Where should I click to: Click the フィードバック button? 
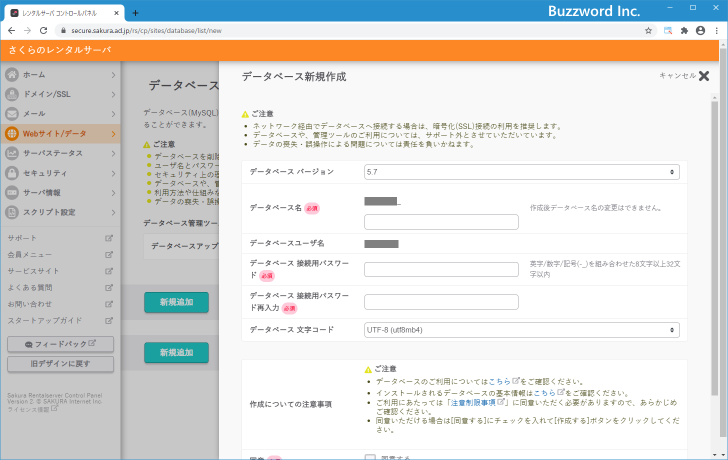[x=60, y=344]
